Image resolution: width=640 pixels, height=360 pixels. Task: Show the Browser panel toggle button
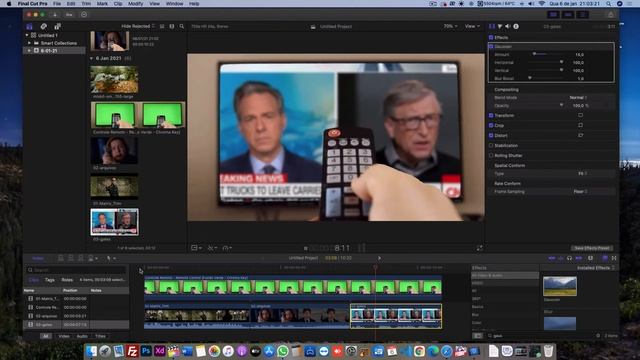tap(553, 15)
